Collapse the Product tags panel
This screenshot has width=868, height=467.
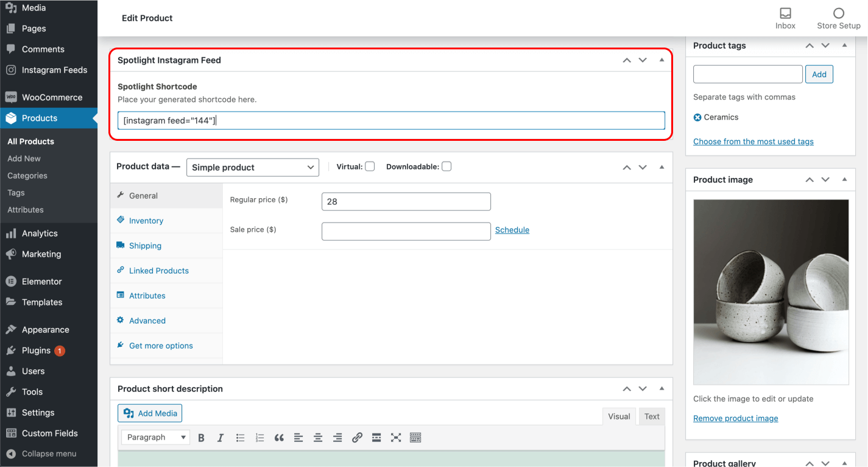pyautogui.click(x=844, y=46)
